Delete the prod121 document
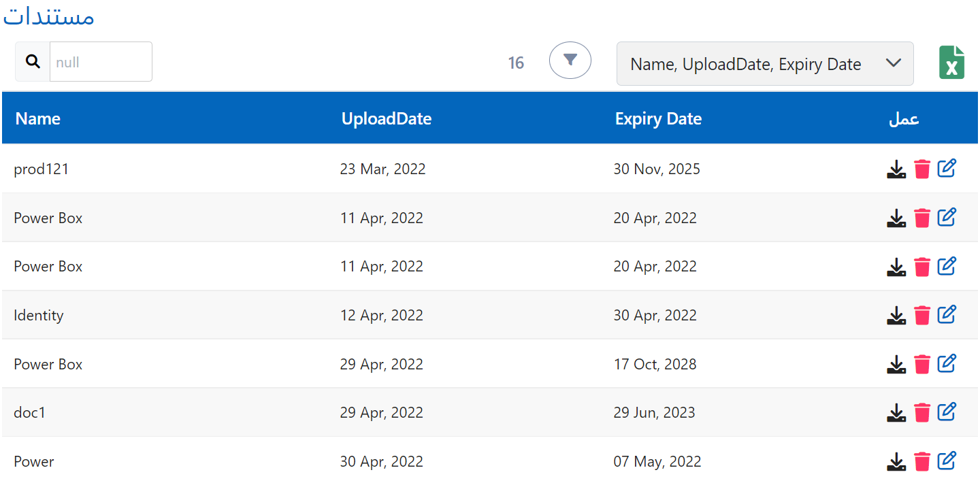The image size is (980, 483). click(x=922, y=169)
